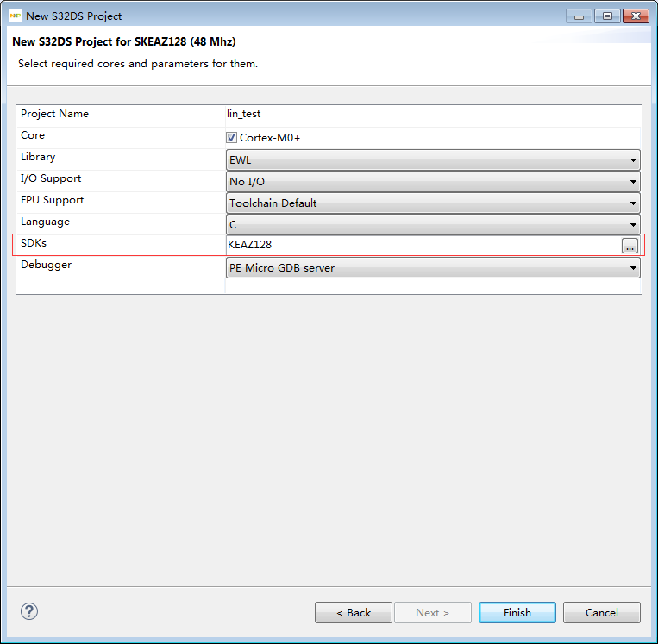Click the Debugger row label
Viewport: 658px width, 644px height.
[47, 265]
